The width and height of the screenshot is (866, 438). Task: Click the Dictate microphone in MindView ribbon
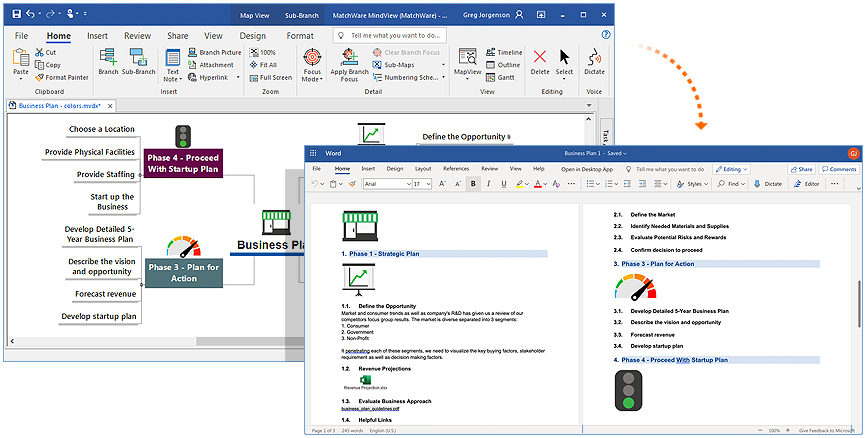[594, 60]
